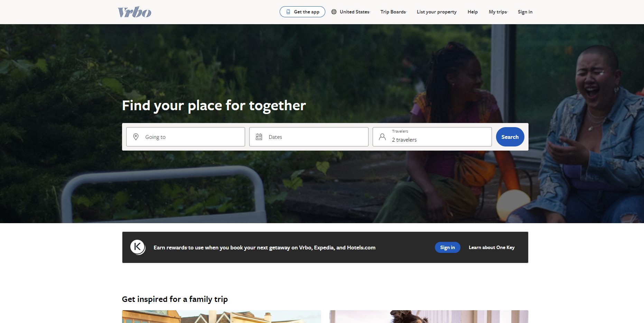Open the United States region dropdown
This screenshot has width=644, height=323.
coord(351,12)
